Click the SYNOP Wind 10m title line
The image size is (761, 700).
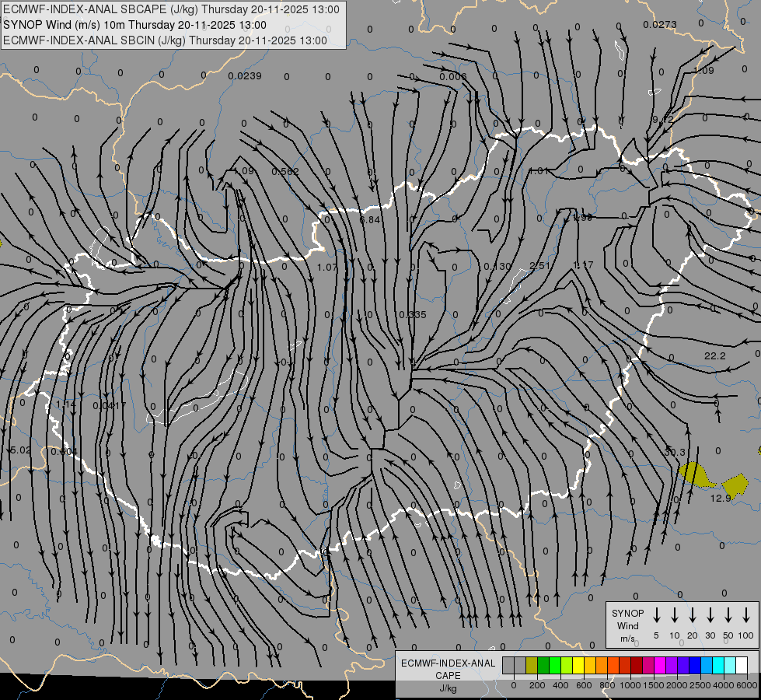pyautogui.click(x=135, y=25)
